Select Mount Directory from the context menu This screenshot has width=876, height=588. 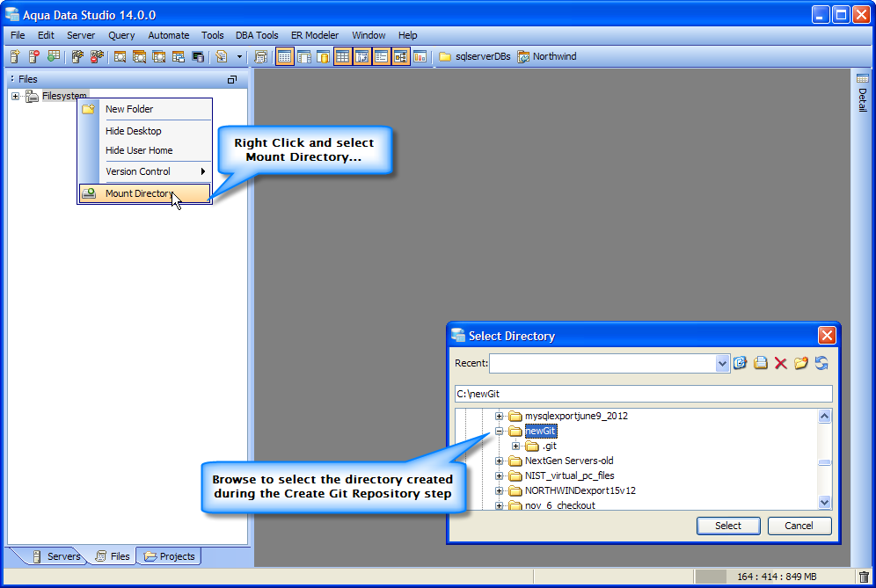[x=145, y=193]
